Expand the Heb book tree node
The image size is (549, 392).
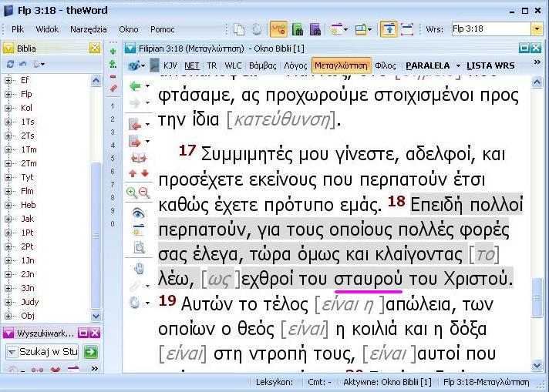(x=8, y=205)
